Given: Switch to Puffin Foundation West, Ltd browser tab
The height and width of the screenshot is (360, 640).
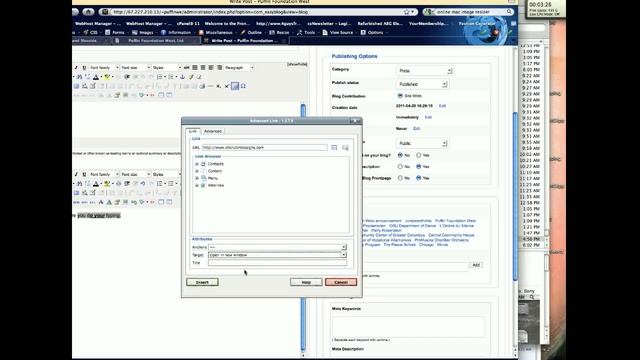Looking at the screenshot, I should click(x=156, y=41).
